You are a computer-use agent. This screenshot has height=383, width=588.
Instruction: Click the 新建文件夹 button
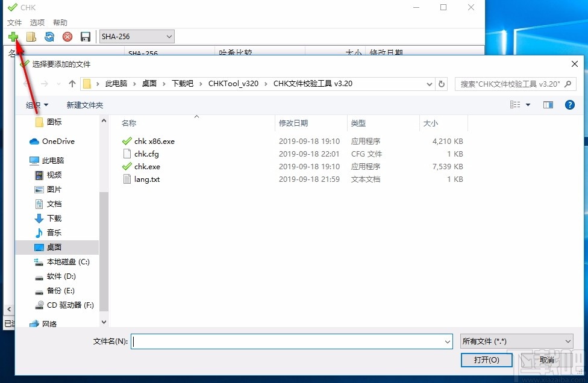pyautogui.click(x=85, y=105)
